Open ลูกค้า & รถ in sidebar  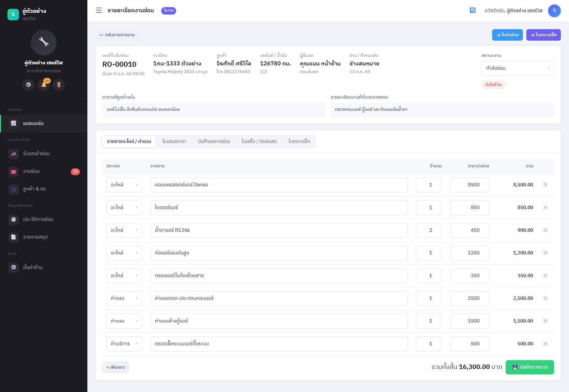44,189
